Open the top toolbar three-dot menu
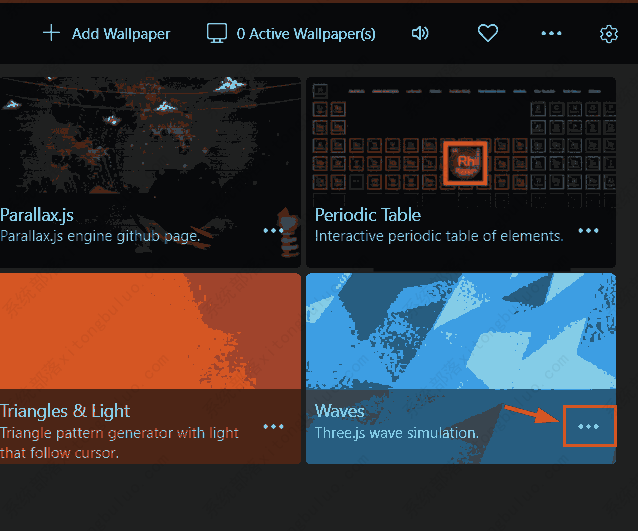Screen dimensions: 638x531 coord(551,33)
